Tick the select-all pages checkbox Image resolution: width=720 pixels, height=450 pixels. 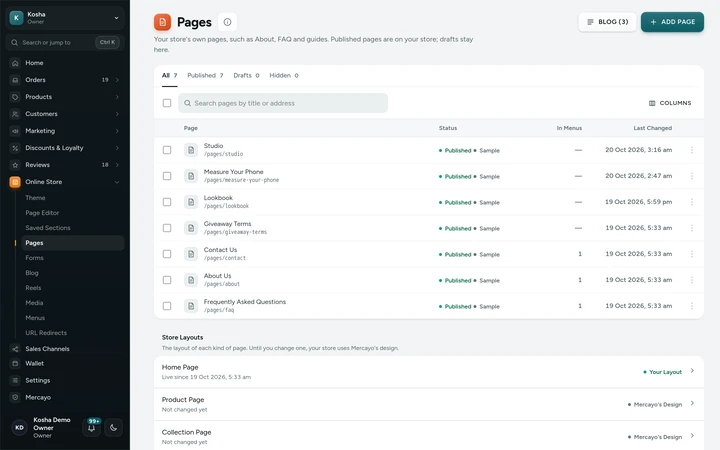(x=167, y=103)
